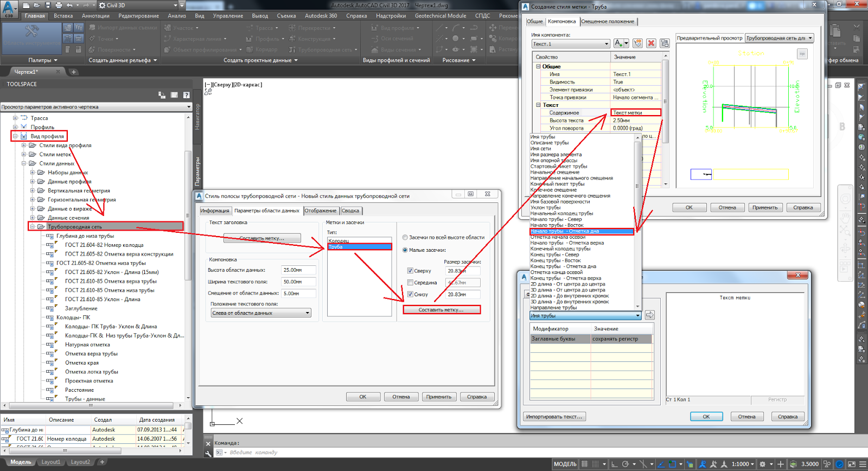The height and width of the screenshot is (471, 868).
Task: Click the insert arrow beside Имя трубы dropdown
Action: tap(649, 315)
